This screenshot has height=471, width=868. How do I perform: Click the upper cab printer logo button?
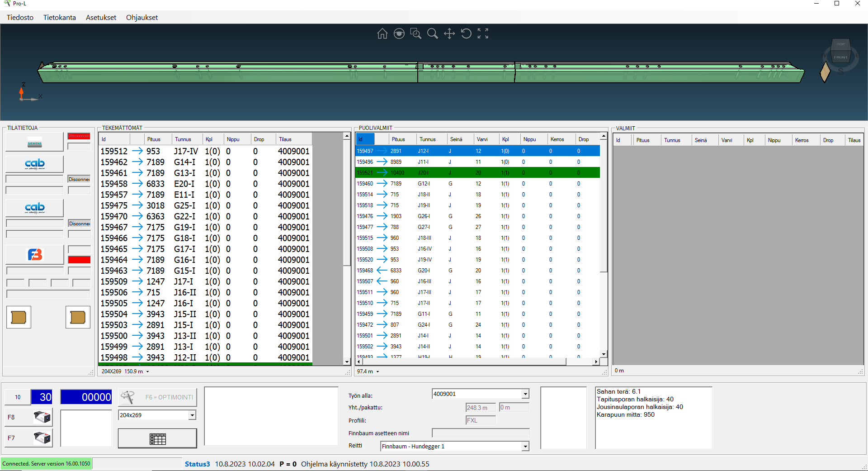pyautogui.click(x=34, y=164)
